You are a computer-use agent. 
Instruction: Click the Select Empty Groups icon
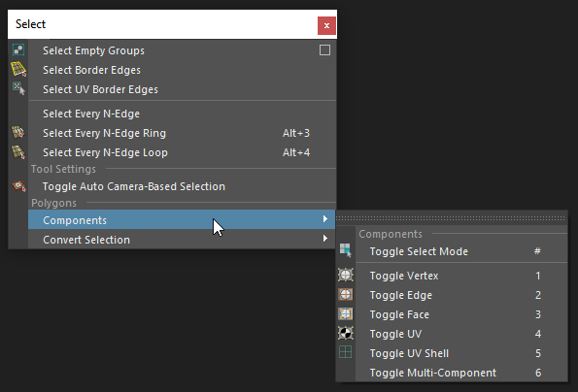click(x=18, y=49)
